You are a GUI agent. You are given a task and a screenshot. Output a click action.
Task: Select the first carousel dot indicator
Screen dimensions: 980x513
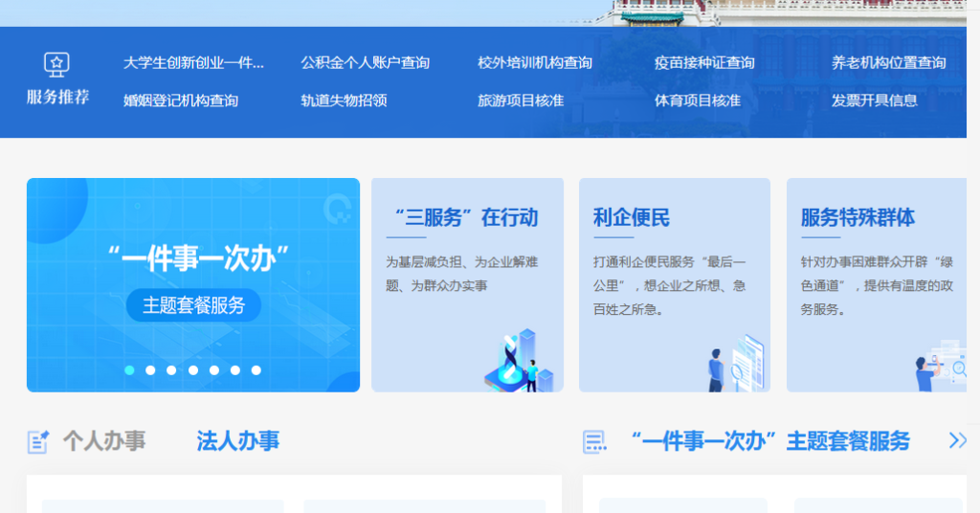coord(129,370)
